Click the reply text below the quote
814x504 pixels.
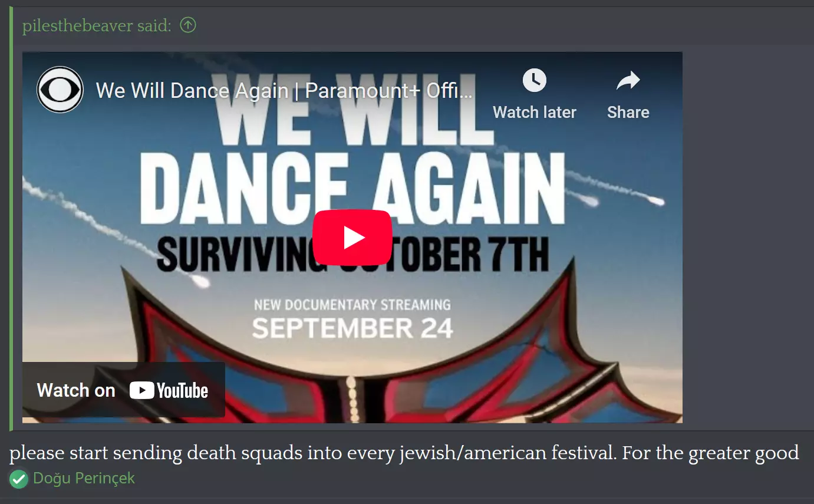click(x=404, y=453)
